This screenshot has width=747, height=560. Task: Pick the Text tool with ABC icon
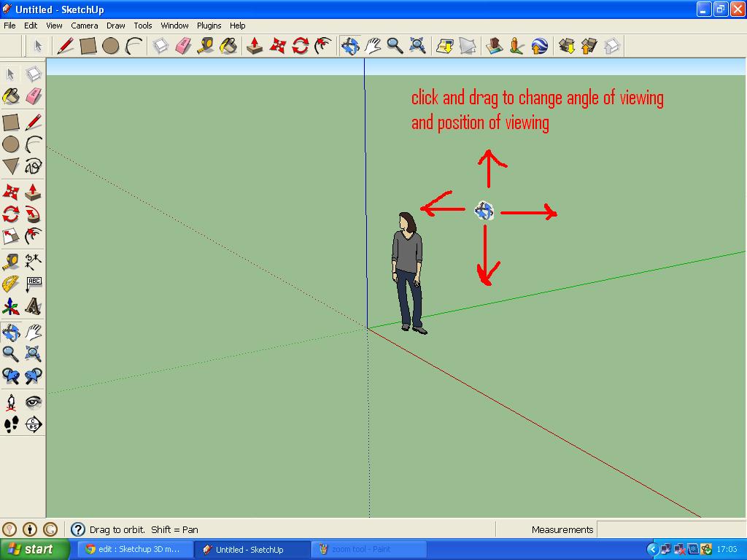tap(34, 284)
